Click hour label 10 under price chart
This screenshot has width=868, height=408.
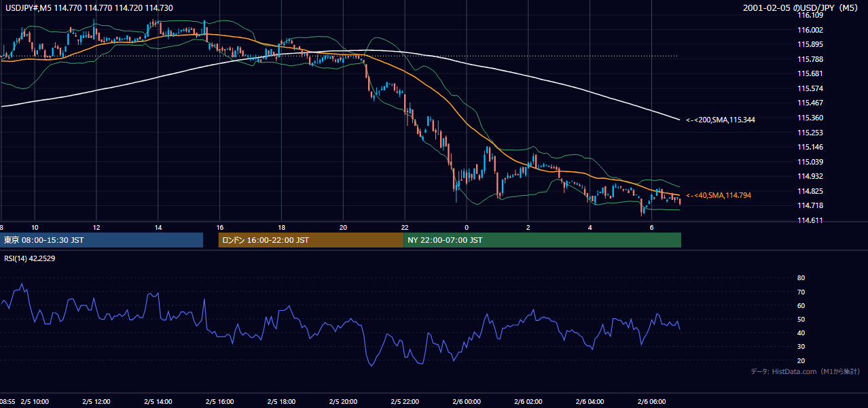click(35, 227)
